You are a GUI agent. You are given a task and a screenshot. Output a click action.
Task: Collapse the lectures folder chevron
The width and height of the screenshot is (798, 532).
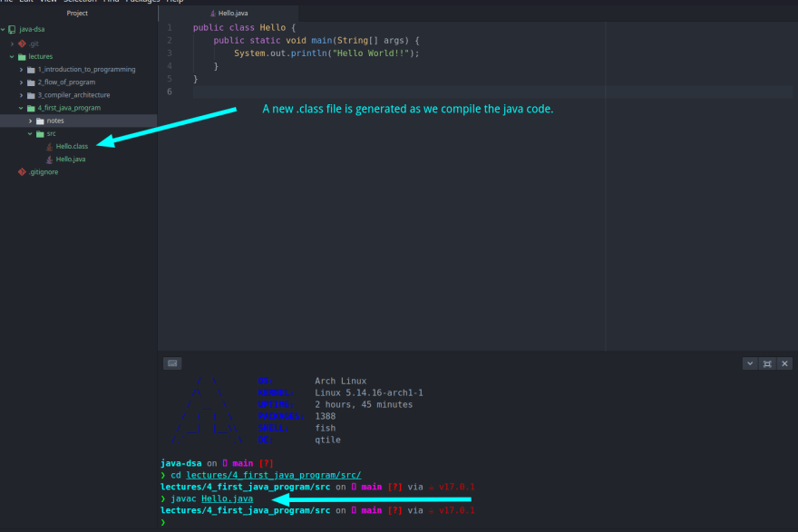coord(12,57)
